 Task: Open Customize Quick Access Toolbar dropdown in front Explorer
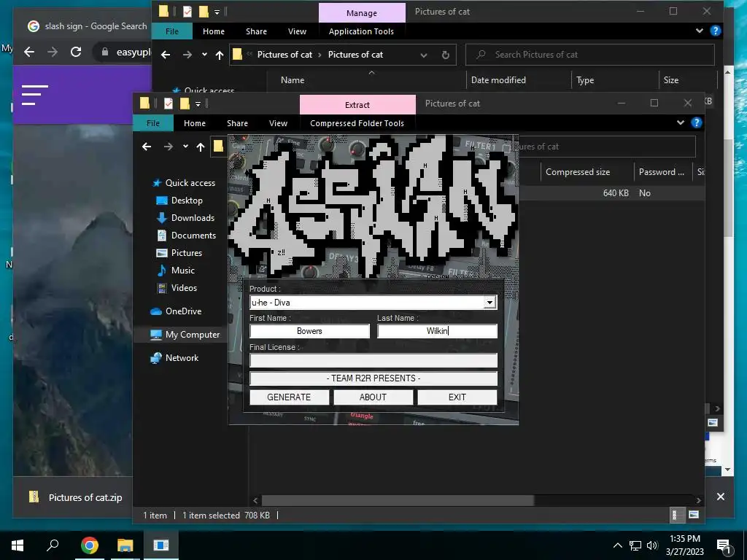(x=198, y=104)
